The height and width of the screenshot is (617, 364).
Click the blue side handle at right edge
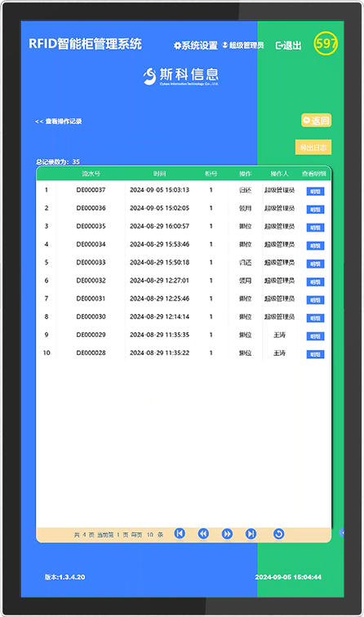click(342, 532)
